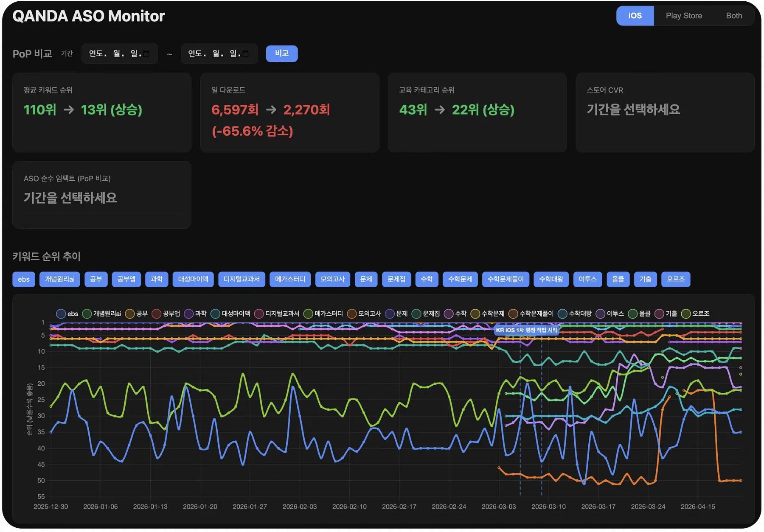
Task: Toggle the 수학 keyword chip
Action: [x=427, y=279]
